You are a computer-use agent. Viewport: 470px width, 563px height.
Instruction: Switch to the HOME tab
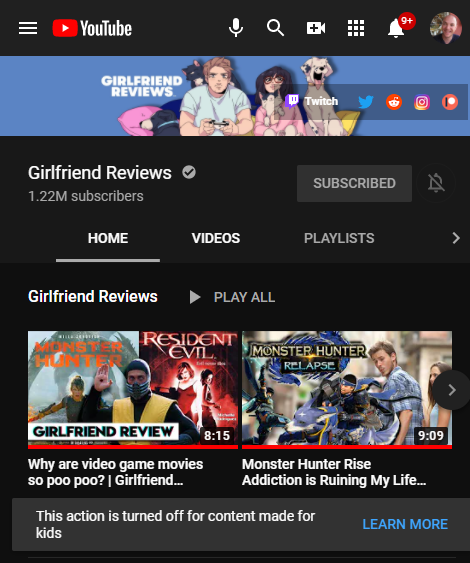pyautogui.click(x=108, y=238)
